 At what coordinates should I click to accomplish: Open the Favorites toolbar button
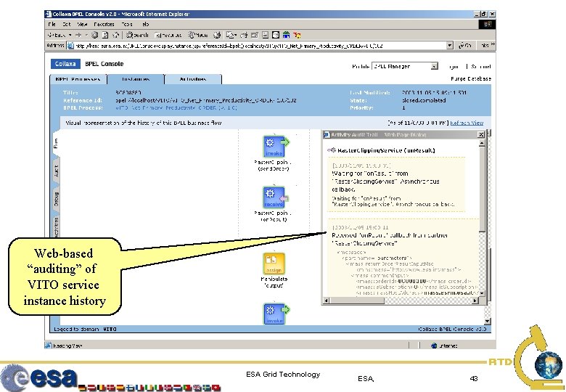pos(168,35)
